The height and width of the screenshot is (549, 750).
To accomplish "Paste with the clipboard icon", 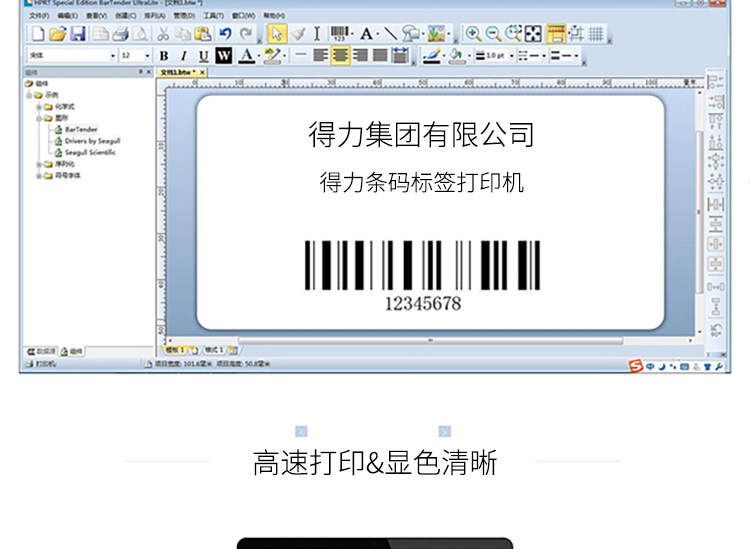I will [203, 33].
